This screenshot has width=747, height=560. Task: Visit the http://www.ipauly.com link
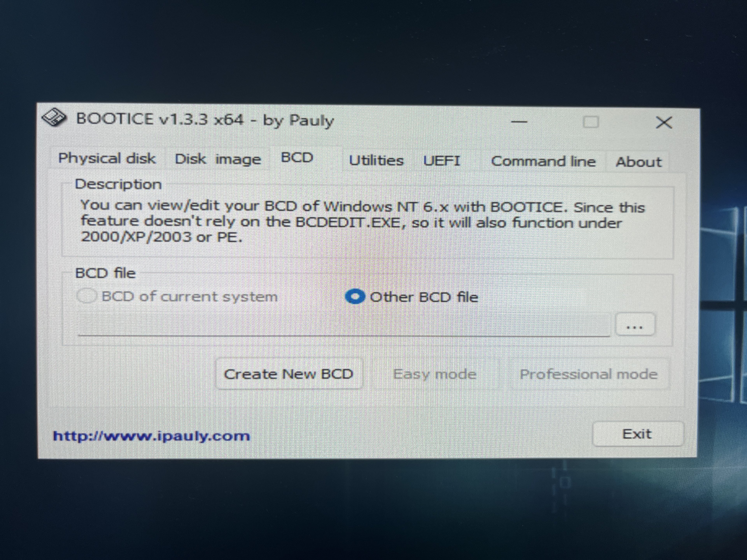(x=151, y=436)
